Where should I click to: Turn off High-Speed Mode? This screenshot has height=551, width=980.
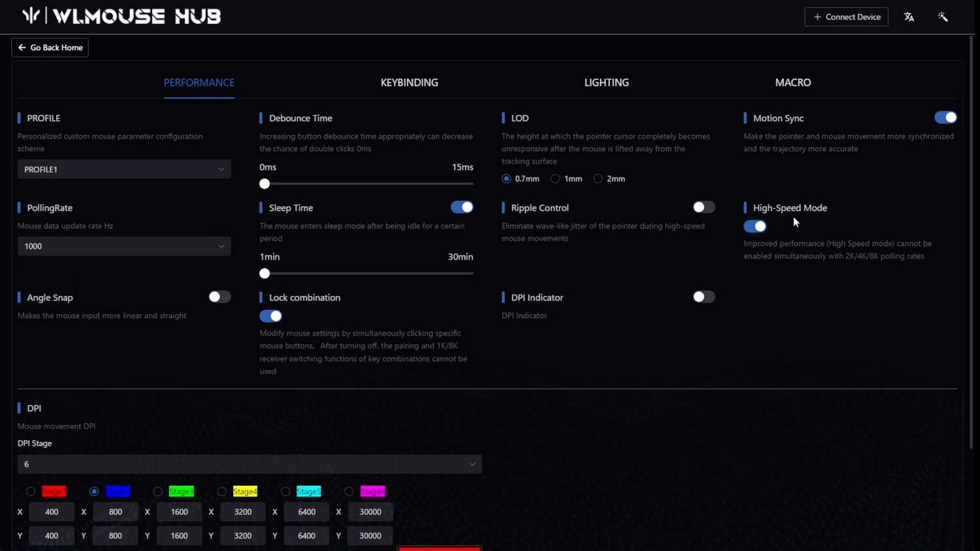coord(755,226)
